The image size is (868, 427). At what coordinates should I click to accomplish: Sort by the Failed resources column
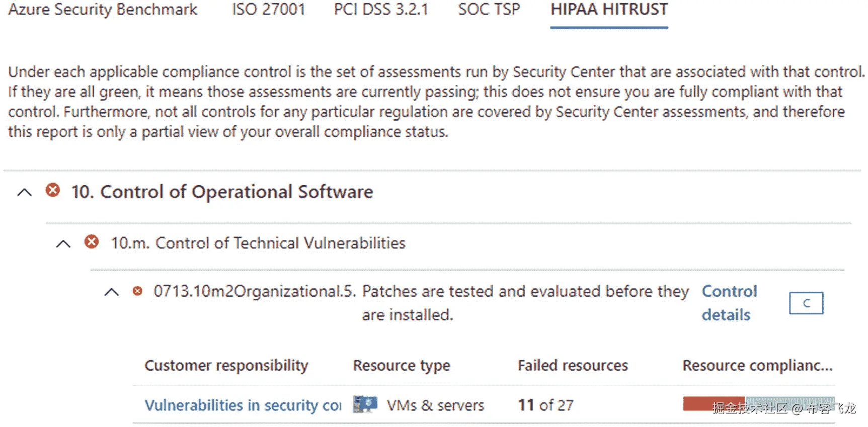[x=573, y=366]
